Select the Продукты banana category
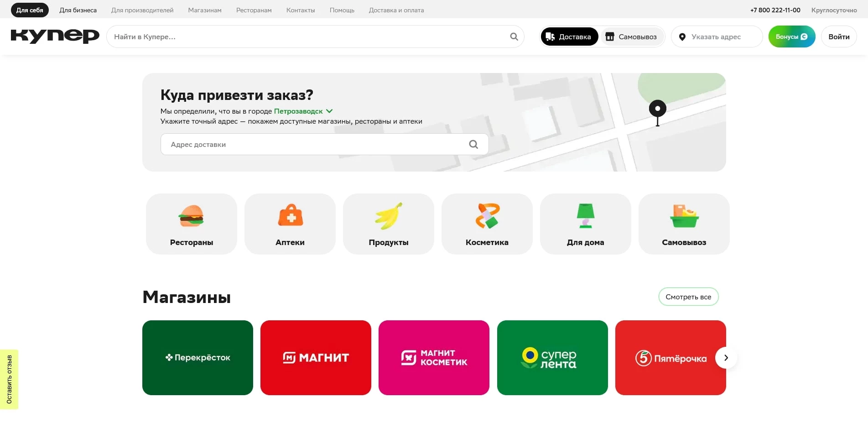 pyautogui.click(x=389, y=224)
